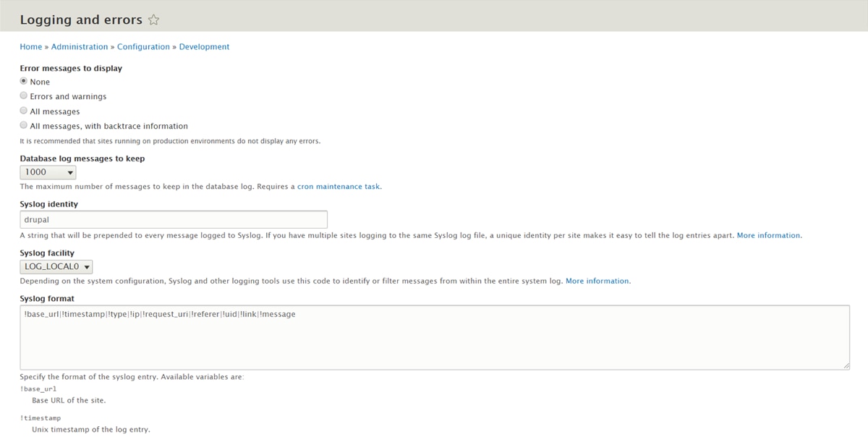The width and height of the screenshot is (868, 437).
Task: Select the Errors and warnings radio button
Action: pyautogui.click(x=24, y=96)
